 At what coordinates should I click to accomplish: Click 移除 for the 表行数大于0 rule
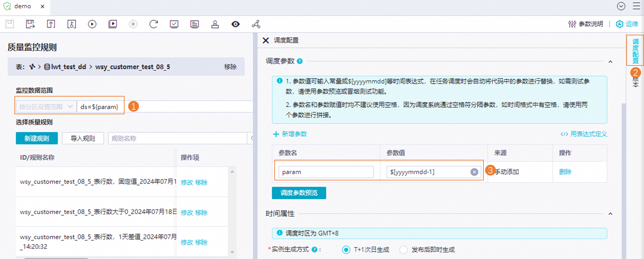(x=201, y=213)
